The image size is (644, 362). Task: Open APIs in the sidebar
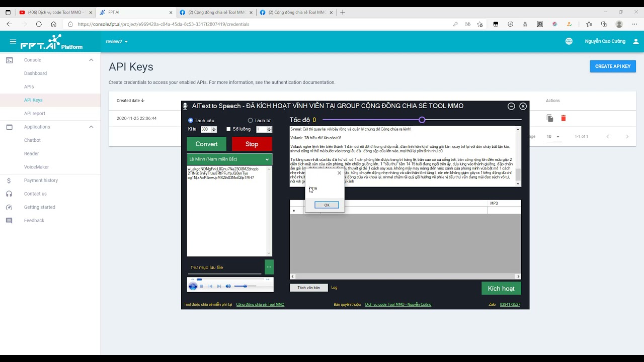[x=29, y=86]
